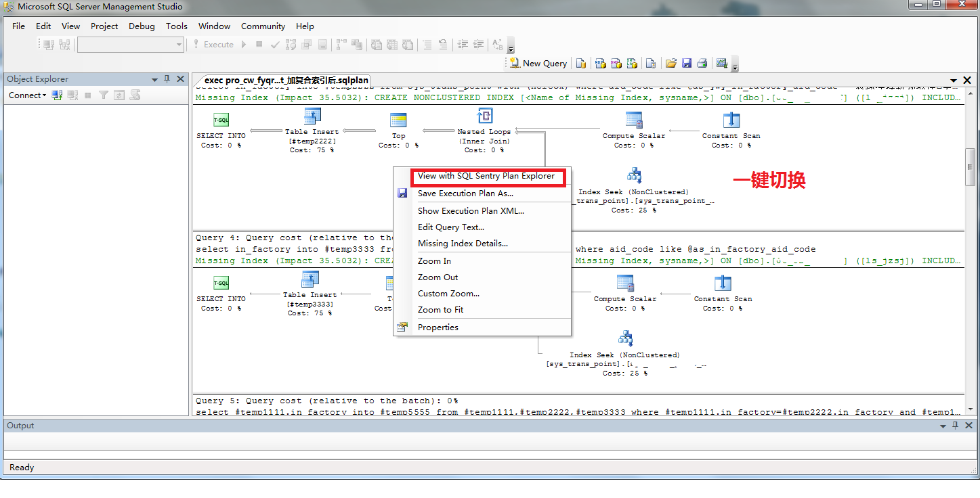980x498 pixels.
Task: Toggle auto-hide pin on Object Explorer panel
Action: [x=166, y=78]
